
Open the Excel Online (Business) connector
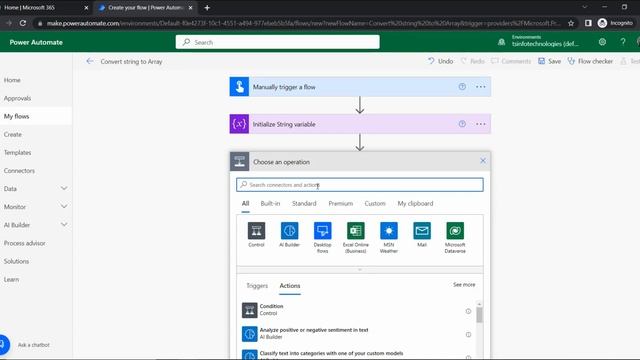pyautogui.click(x=356, y=231)
